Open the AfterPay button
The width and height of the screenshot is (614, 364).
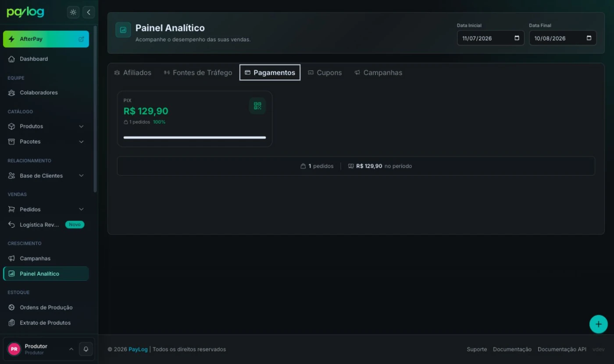pyautogui.click(x=46, y=39)
